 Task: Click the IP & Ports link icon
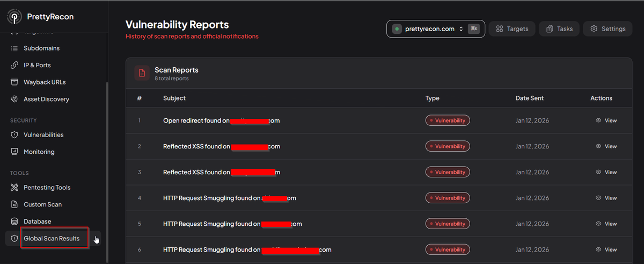14,65
